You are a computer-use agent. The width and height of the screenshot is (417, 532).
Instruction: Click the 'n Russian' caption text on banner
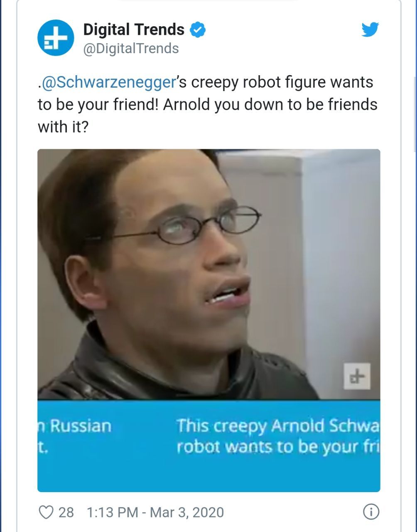[75, 426]
